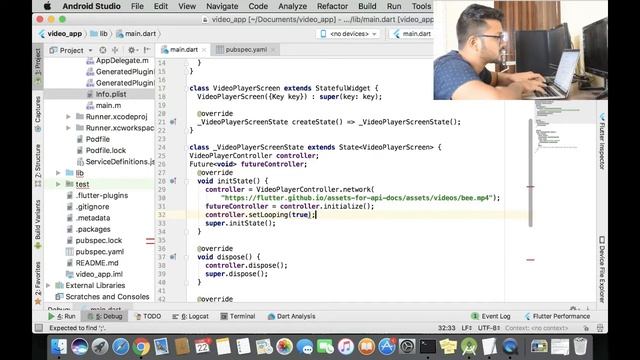Open the Structure tool window side tab
The height and width of the screenshot is (360, 640).
[x=38, y=165]
